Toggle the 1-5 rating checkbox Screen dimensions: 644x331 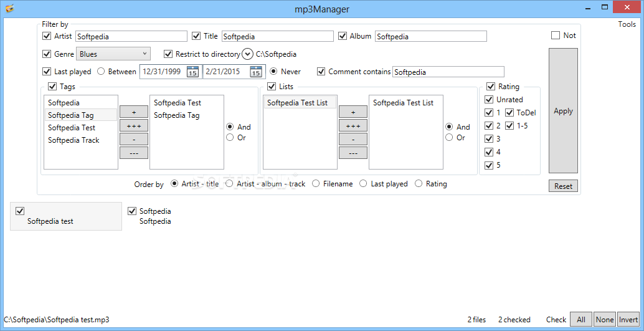tap(509, 126)
